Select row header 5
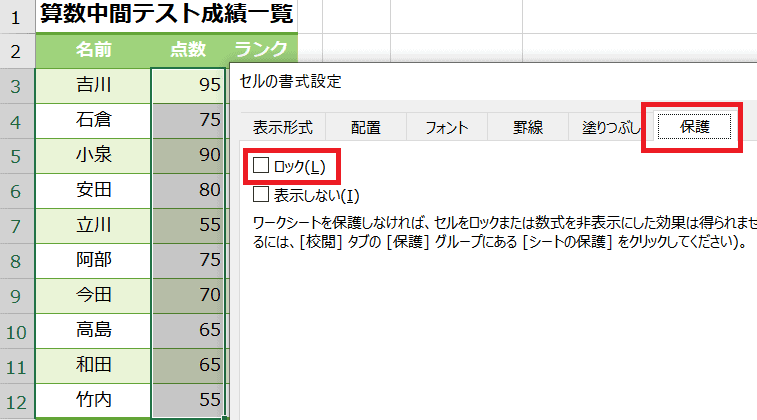 [16, 155]
